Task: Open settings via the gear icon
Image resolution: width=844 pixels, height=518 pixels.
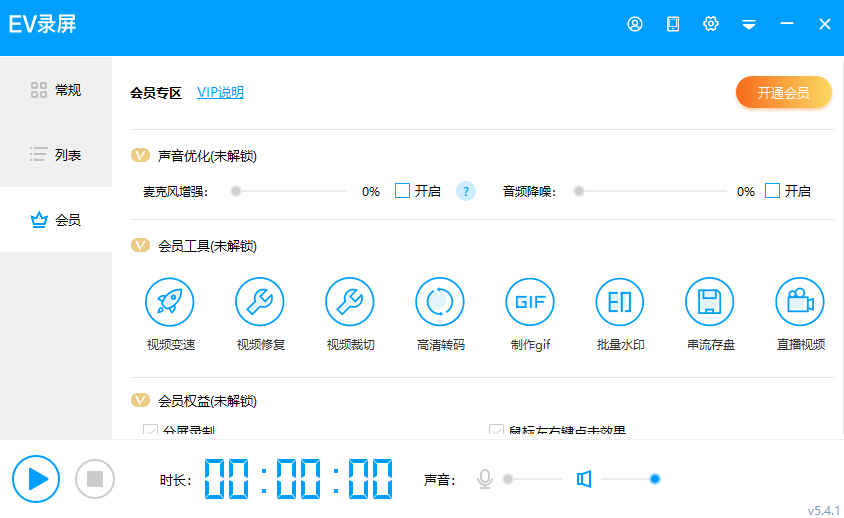Action: coord(711,24)
